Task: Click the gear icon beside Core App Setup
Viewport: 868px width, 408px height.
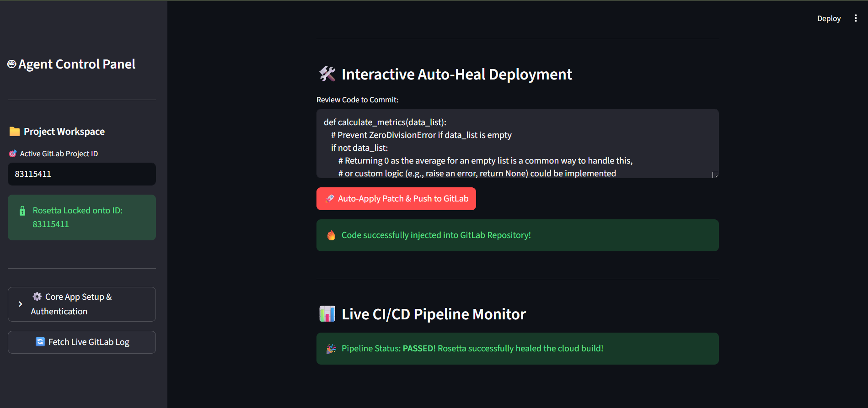Action: point(37,297)
